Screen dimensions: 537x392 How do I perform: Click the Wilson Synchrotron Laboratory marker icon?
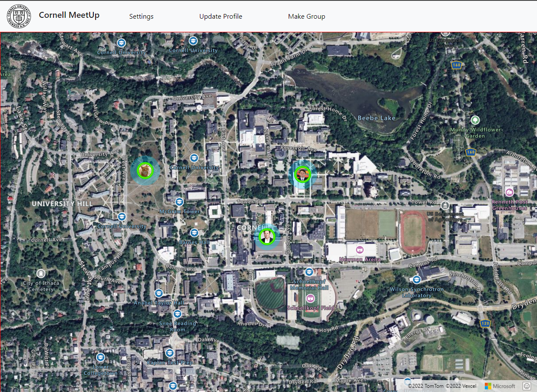tap(416, 279)
